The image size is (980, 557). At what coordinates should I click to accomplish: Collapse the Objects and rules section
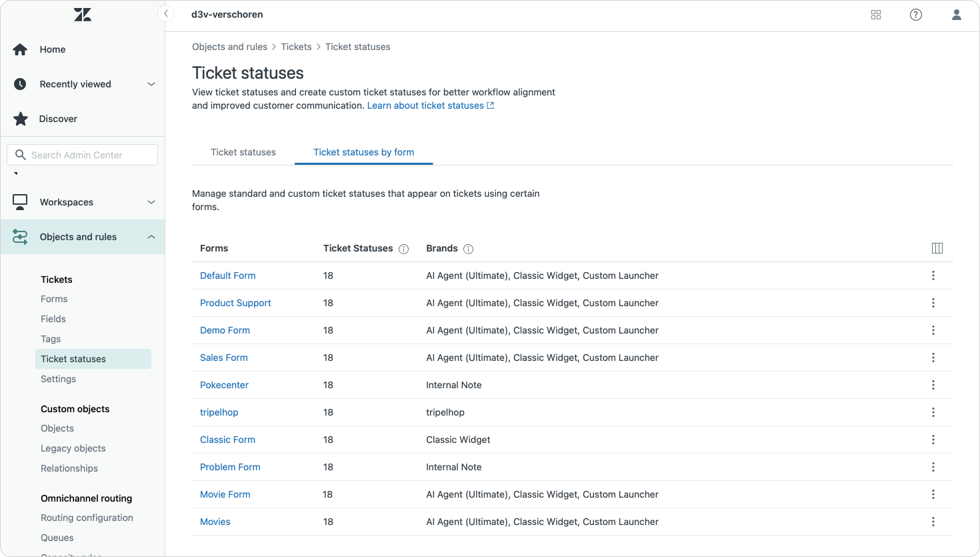[151, 237]
